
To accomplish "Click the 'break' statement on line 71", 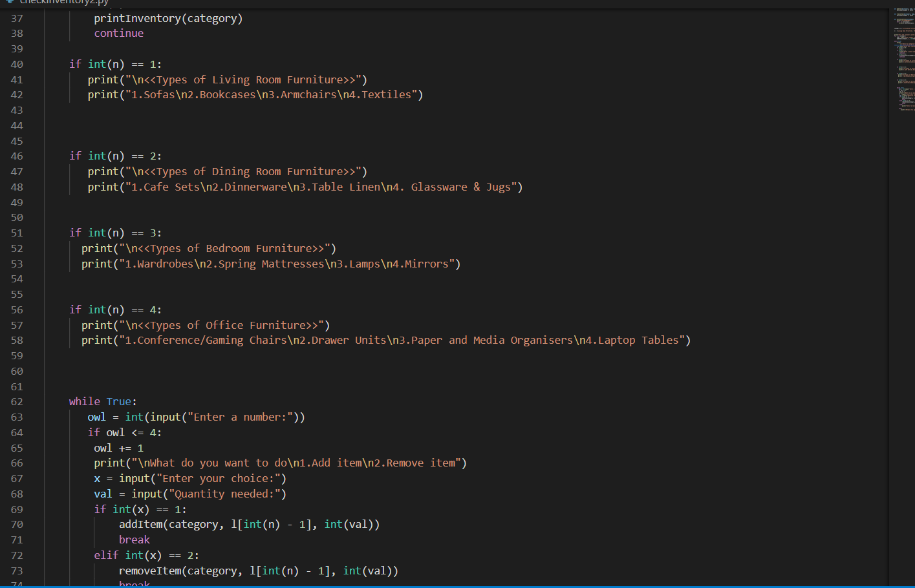I will [x=134, y=539].
